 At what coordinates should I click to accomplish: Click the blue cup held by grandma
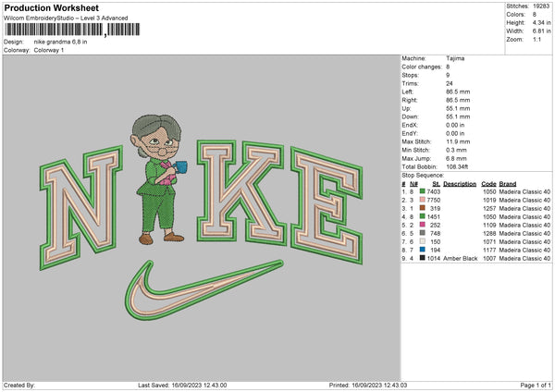point(181,167)
